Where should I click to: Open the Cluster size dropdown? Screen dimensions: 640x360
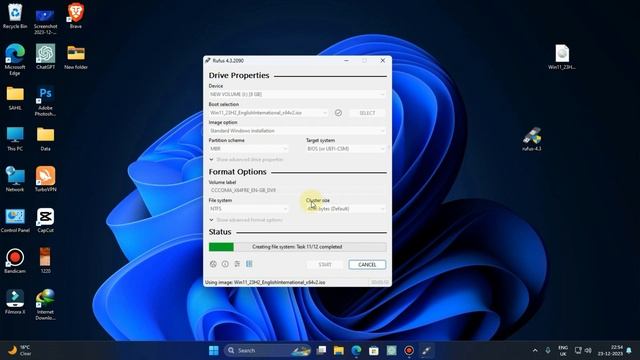pyautogui.click(x=346, y=209)
